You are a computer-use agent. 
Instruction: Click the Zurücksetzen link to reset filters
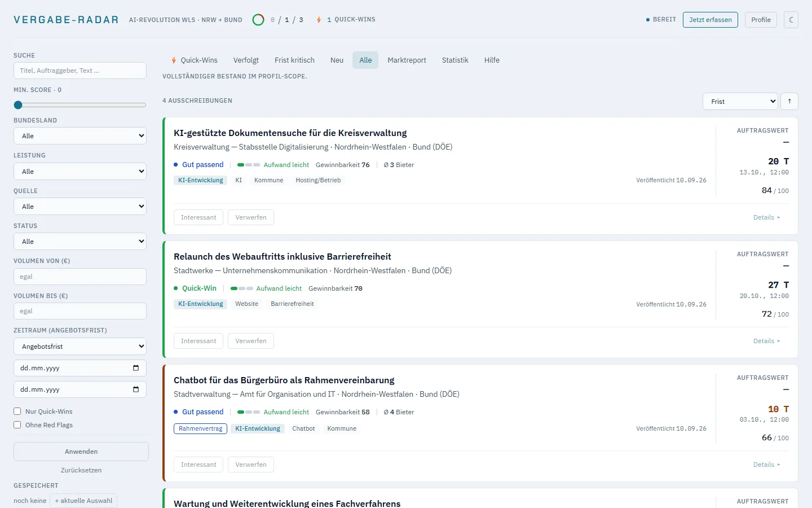[x=81, y=470]
